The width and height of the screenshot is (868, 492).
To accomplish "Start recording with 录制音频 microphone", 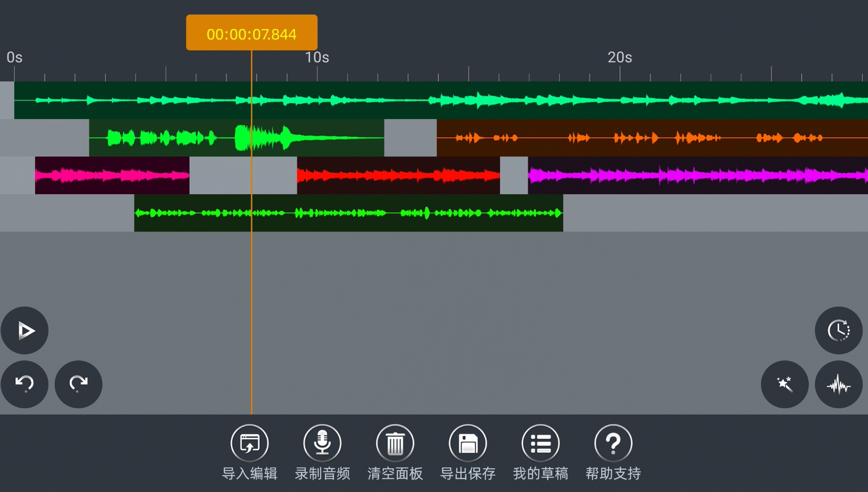I will pos(322,443).
